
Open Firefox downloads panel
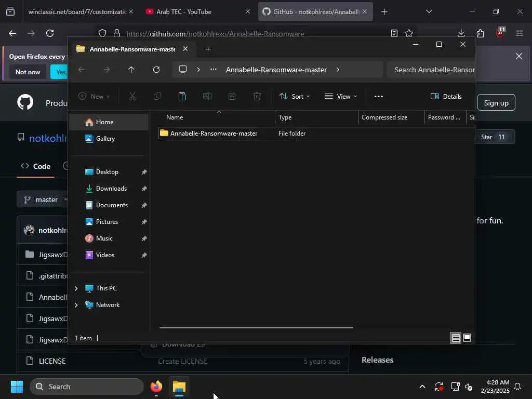[461, 33]
